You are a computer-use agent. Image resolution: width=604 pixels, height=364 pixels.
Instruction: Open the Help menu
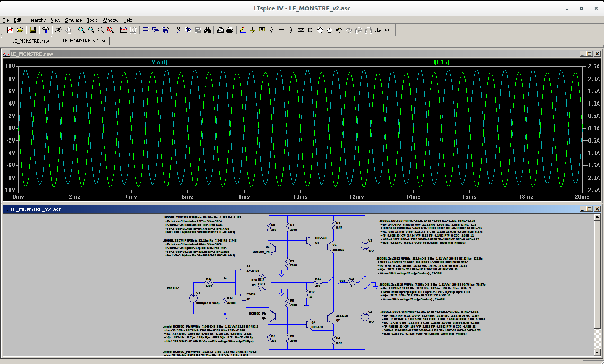(128, 20)
